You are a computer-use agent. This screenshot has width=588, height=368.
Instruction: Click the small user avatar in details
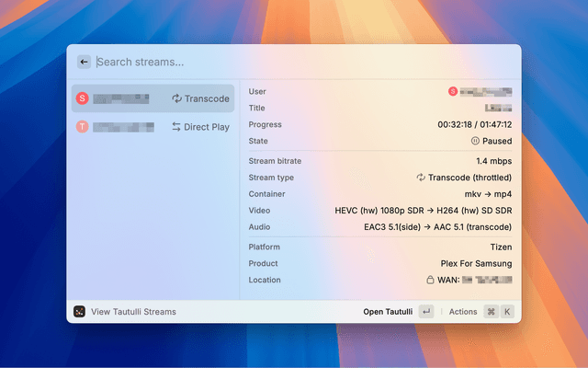click(x=453, y=91)
